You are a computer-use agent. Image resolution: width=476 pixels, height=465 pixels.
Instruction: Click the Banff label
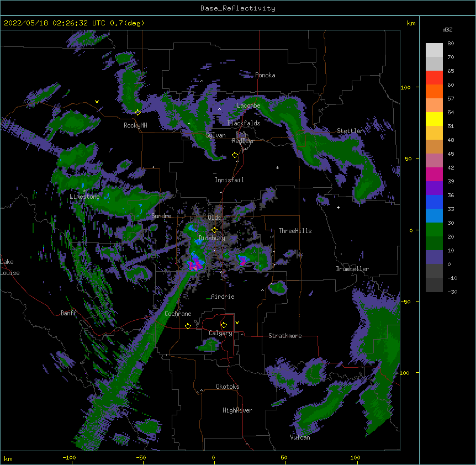[68, 313]
